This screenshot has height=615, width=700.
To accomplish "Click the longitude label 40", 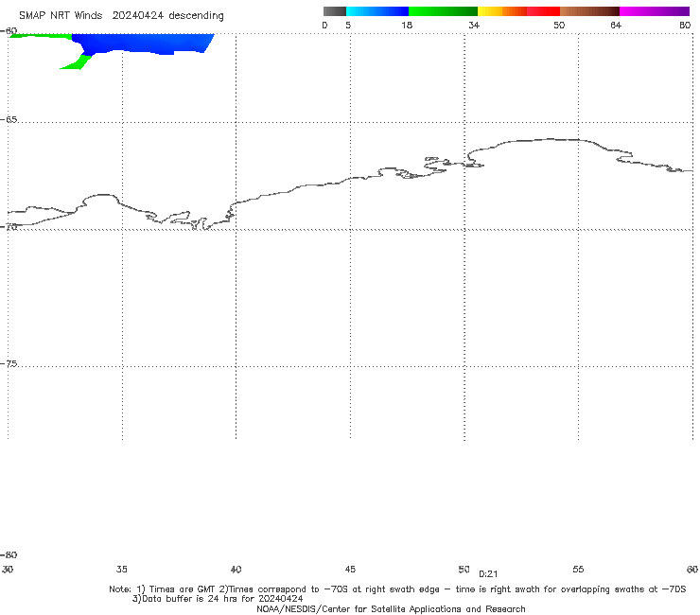I will click(236, 569).
